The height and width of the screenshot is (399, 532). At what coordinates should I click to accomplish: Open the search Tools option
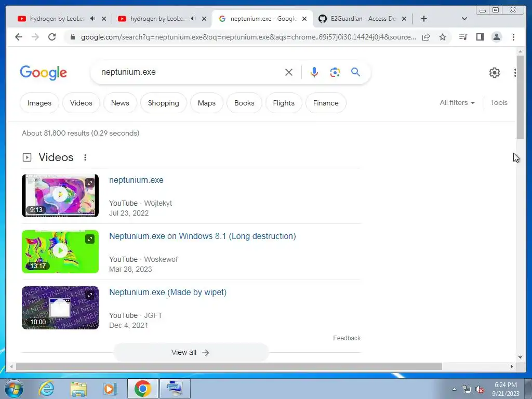499,102
